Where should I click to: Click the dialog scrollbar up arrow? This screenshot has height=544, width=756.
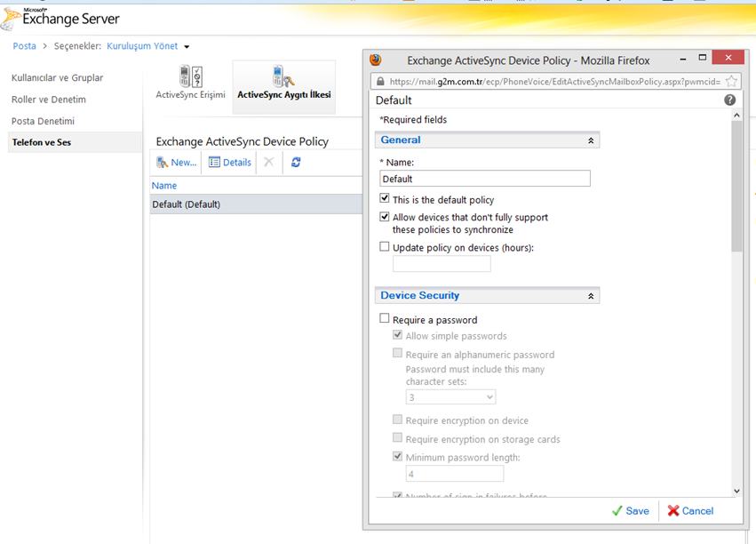pos(736,116)
